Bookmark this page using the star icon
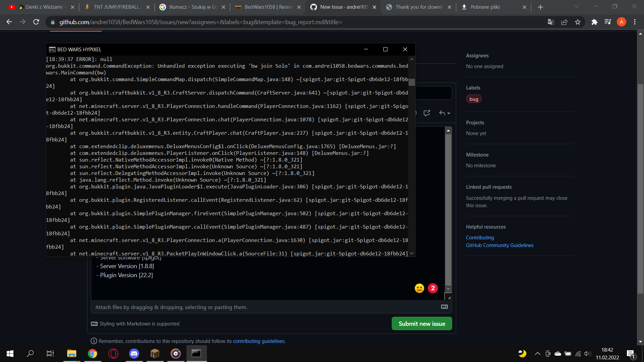 (578, 22)
